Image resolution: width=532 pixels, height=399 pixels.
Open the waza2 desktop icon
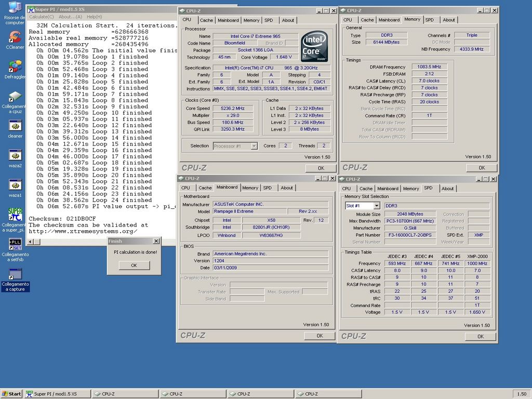point(15,159)
